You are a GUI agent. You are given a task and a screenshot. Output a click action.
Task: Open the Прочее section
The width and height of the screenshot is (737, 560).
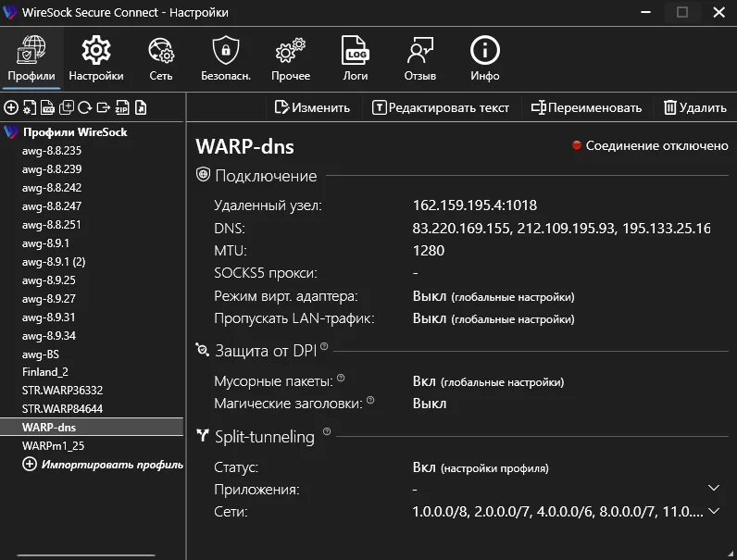click(291, 58)
